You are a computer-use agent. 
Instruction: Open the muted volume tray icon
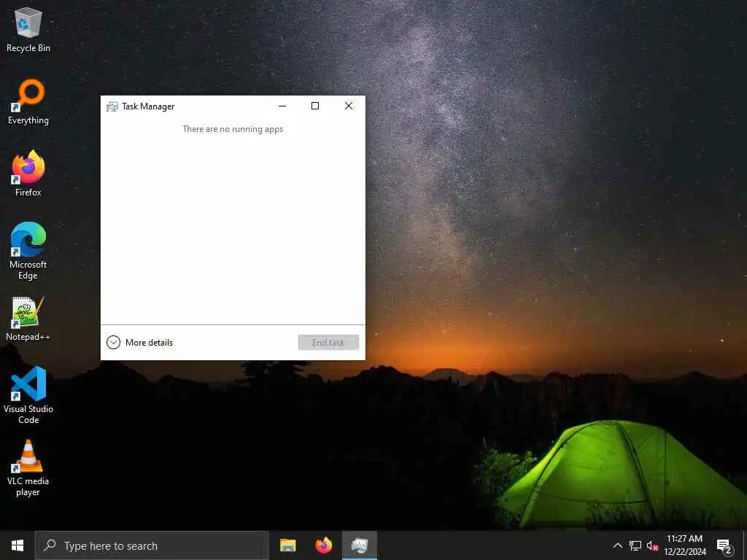pos(652,545)
